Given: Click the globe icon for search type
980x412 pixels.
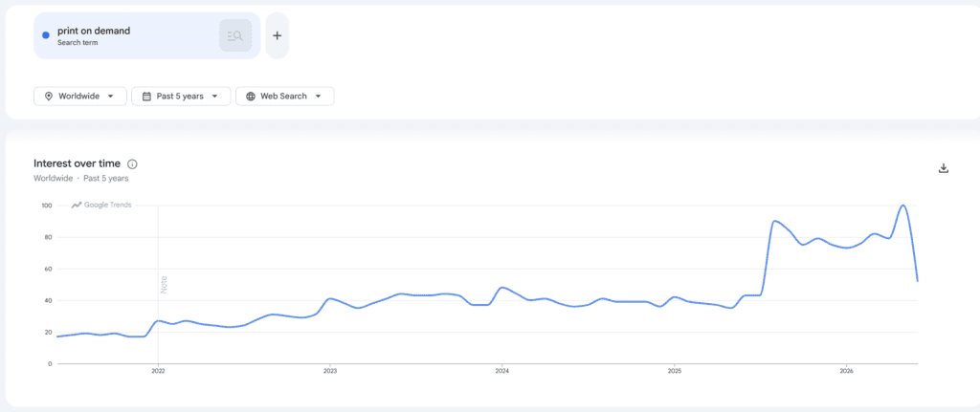Looking at the screenshot, I should click(251, 97).
